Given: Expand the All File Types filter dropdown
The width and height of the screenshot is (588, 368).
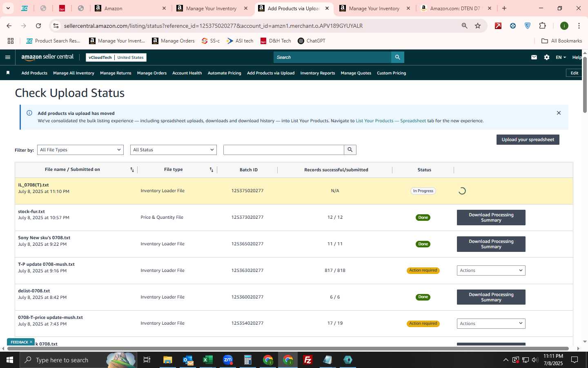Looking at the screenshot, I should tap(80, 150).
